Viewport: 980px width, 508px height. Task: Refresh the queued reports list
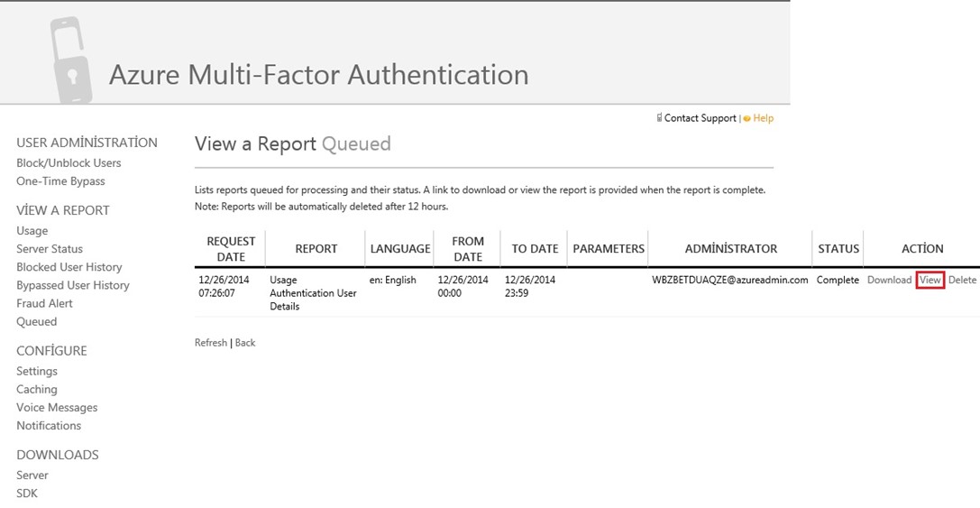(x=211, y=342)
